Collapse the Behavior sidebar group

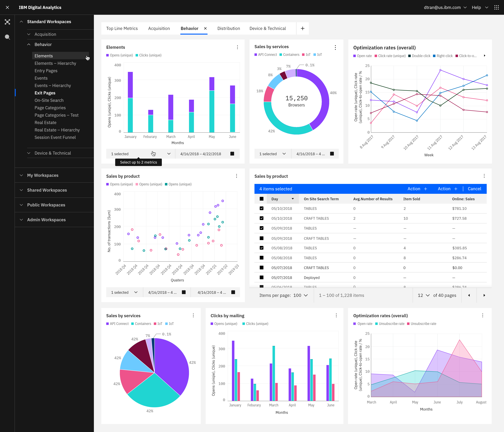(x=29, y=44)
